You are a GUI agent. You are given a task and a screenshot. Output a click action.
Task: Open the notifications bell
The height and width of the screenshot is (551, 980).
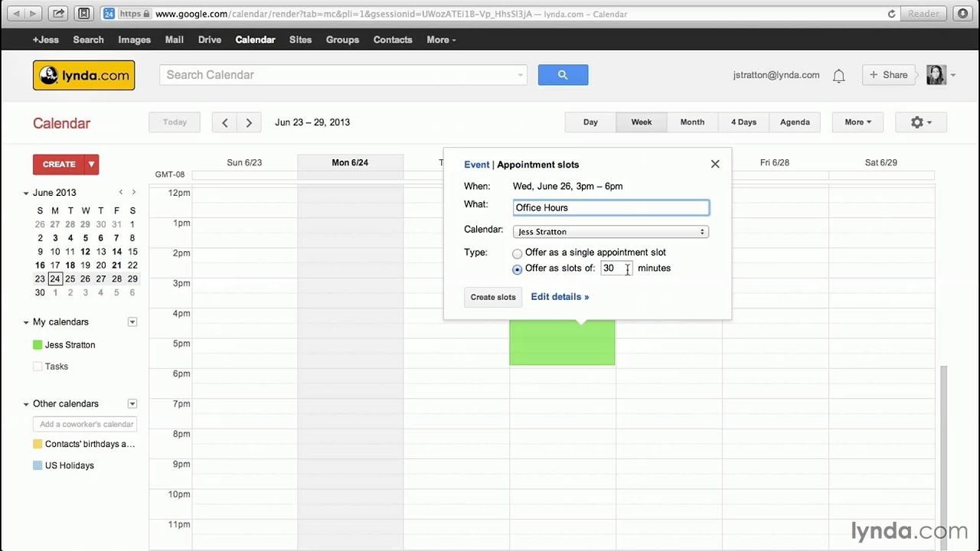tap(839, 75)
